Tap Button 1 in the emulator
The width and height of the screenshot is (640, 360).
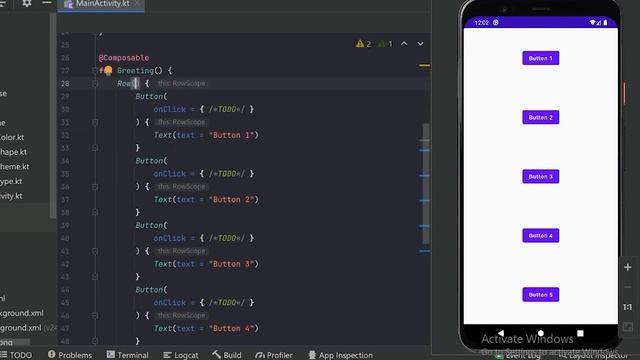[x=540, y=58]
